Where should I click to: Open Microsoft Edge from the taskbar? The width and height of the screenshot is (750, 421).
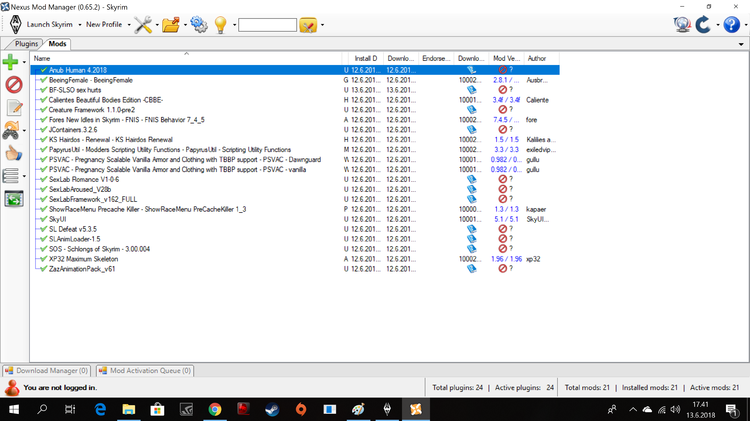100,410
